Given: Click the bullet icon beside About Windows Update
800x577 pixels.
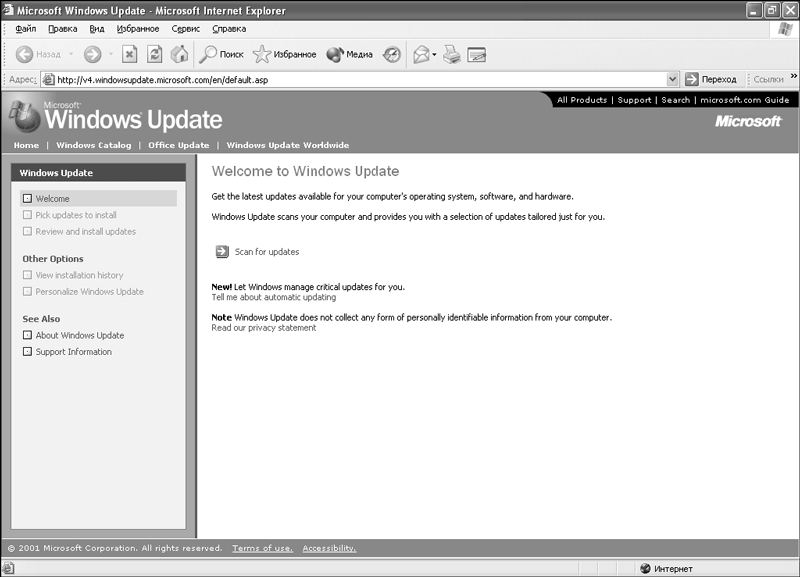Looking at the screenshot, I should point(28,335).
